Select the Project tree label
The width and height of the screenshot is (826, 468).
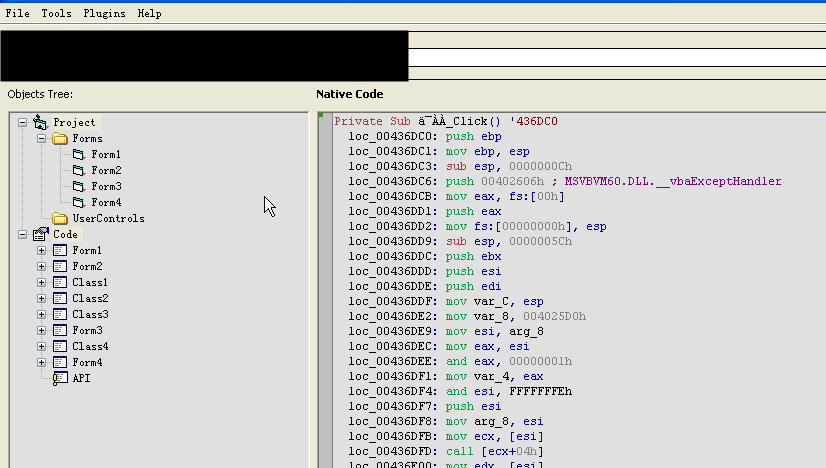coord(74,122)
